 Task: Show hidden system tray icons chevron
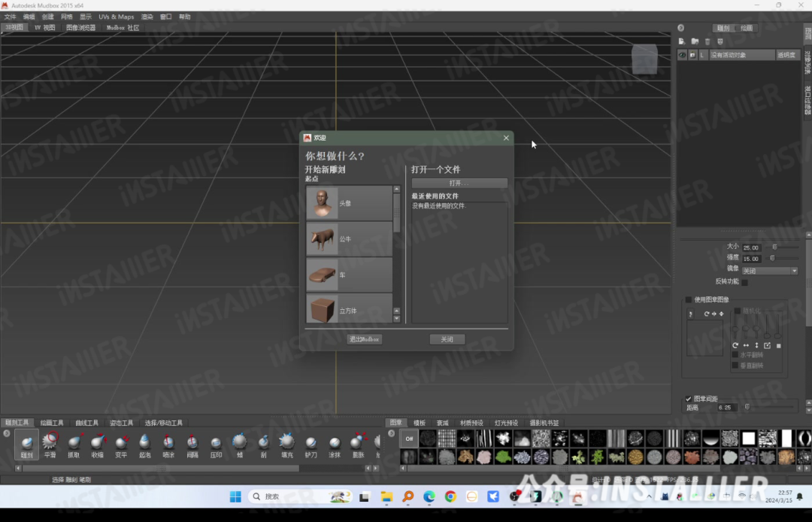click(x=649, y=496)
